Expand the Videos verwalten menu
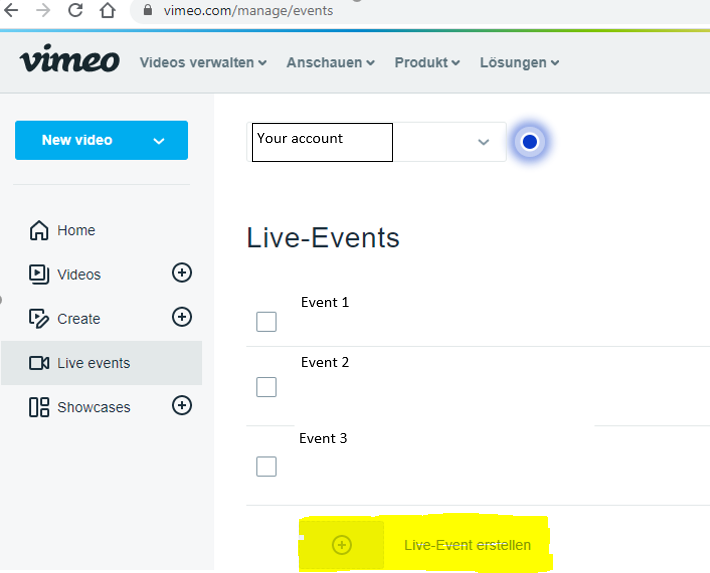The image size is (710, 573). (x=203, y=62)
